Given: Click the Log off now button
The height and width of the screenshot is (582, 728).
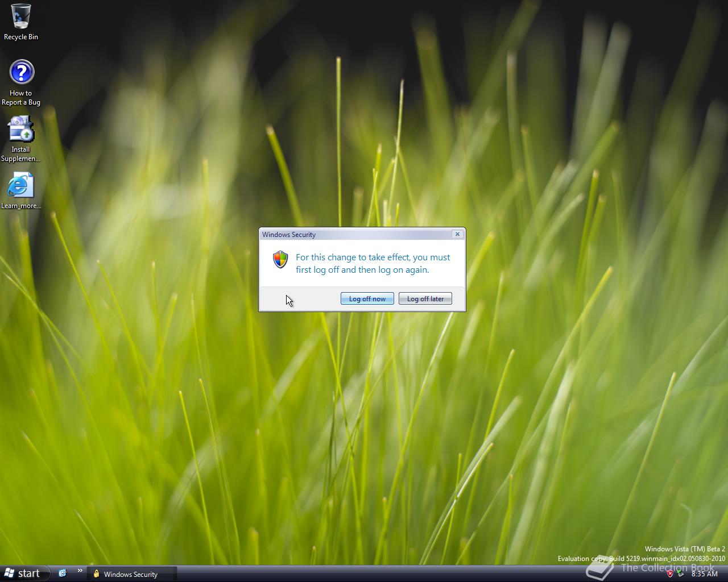Looking at the screenshot, I should [367, 299].
